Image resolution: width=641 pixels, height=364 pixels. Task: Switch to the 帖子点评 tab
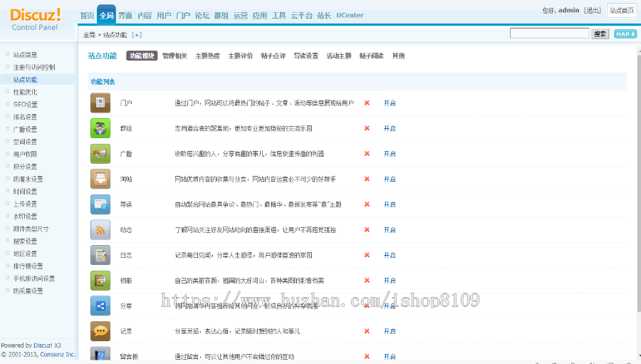pyautogui.click(x=273, y=56)
